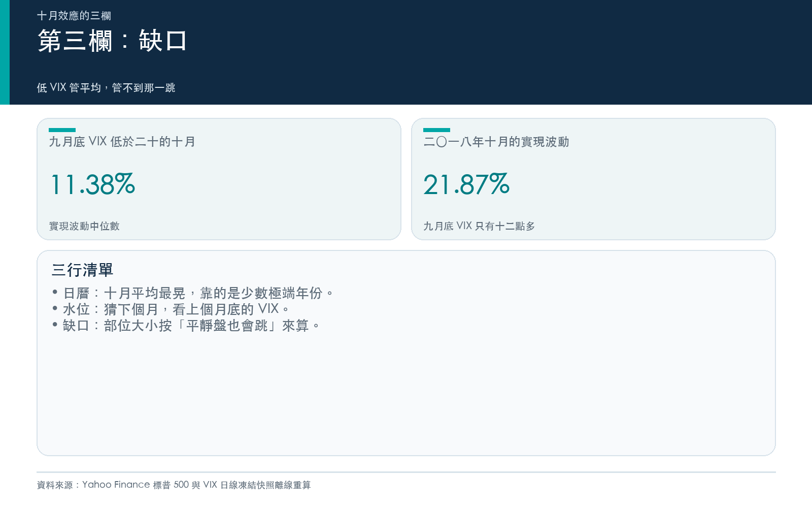
Task: Click the slide title 第三欄:缺口
Action: 112,41
